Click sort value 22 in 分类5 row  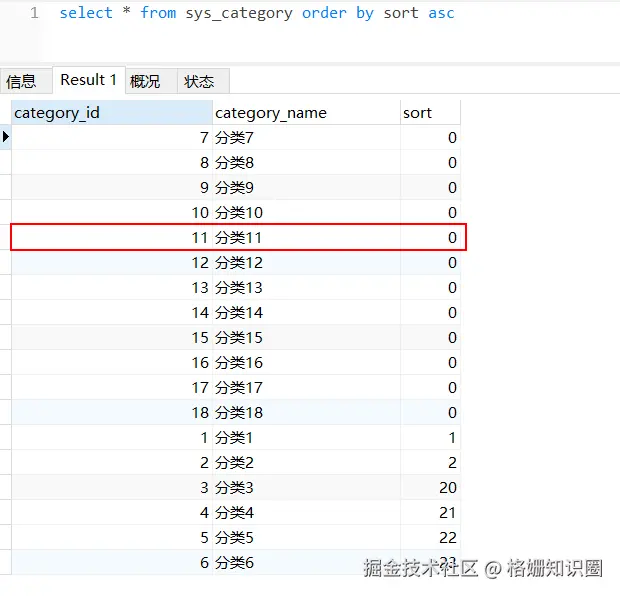click(430, 537)
